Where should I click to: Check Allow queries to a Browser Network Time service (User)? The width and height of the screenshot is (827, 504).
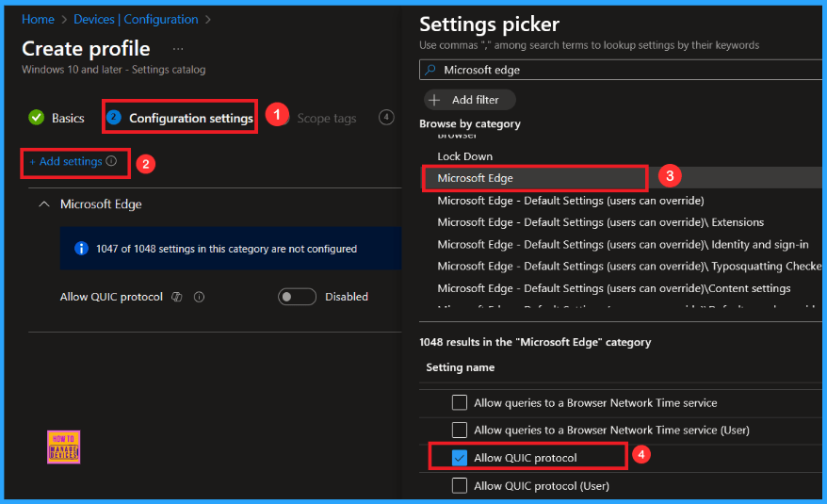tap(460, 431)
